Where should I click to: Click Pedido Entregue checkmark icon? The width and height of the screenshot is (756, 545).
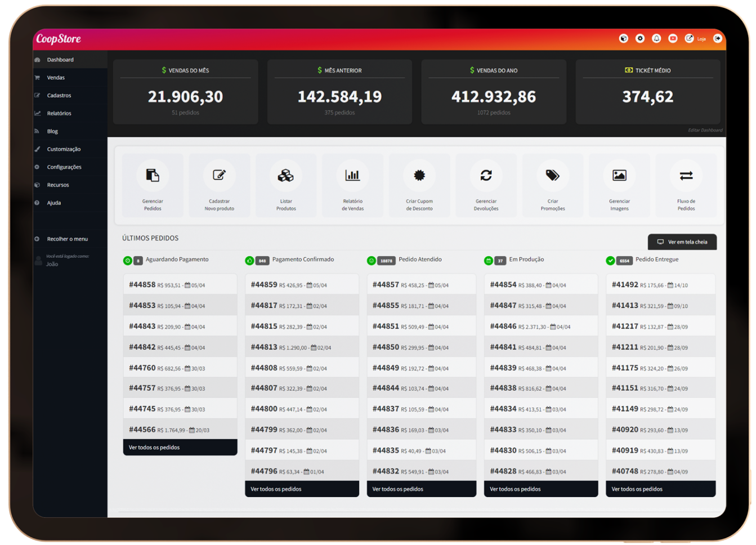click(610, 261)
